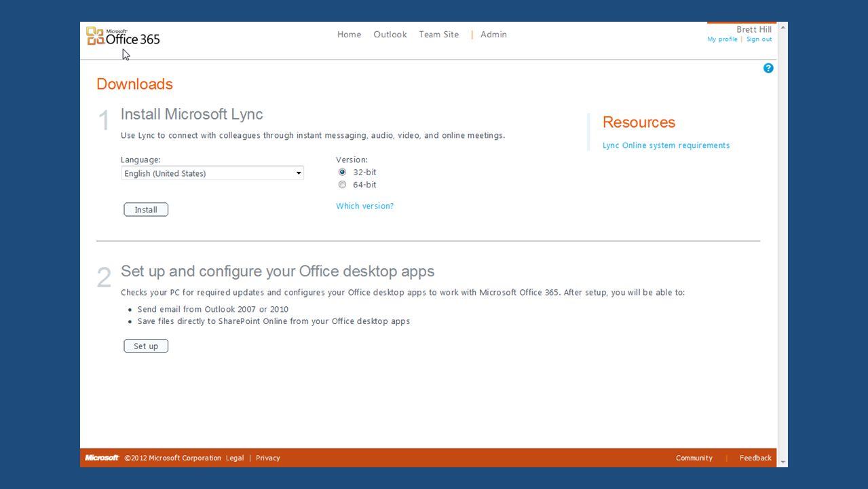Open Outlook from the top navigation
868x489 pixels.
coord(390,35)
